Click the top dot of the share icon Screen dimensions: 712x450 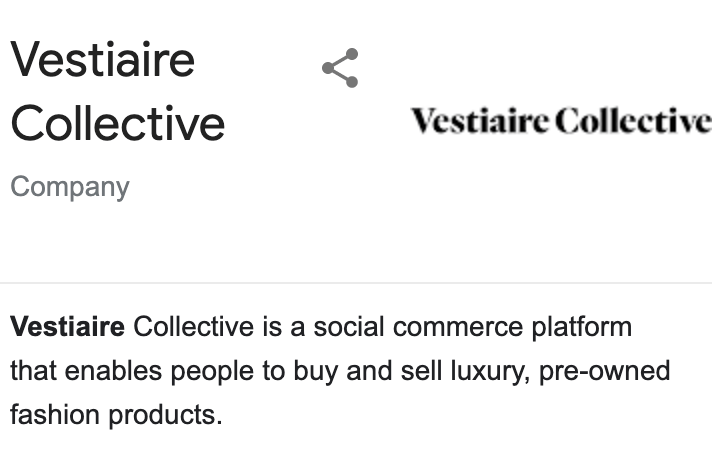point(352,54)
